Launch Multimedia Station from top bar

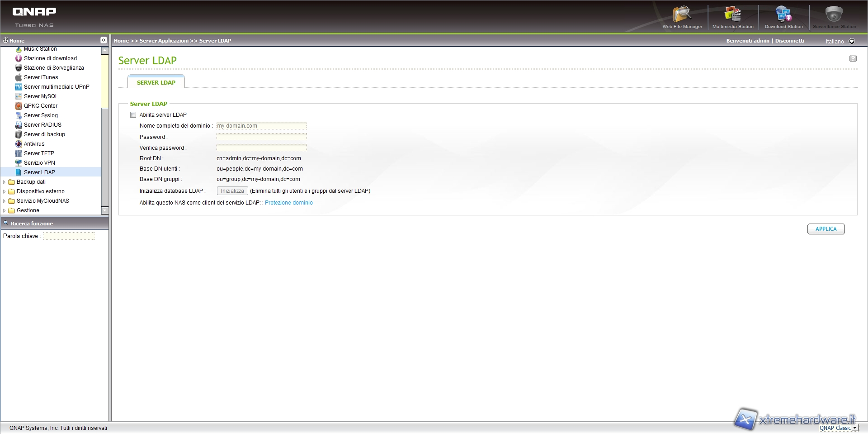[732, 16]
